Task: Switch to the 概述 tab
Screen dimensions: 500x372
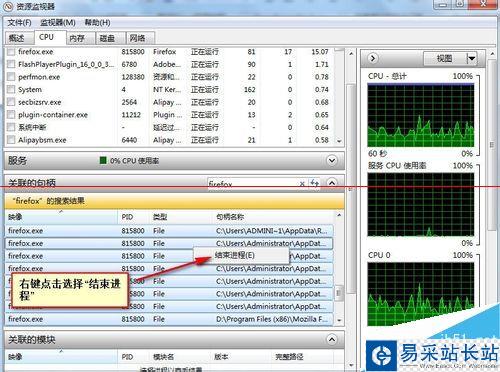Action: 20,38
